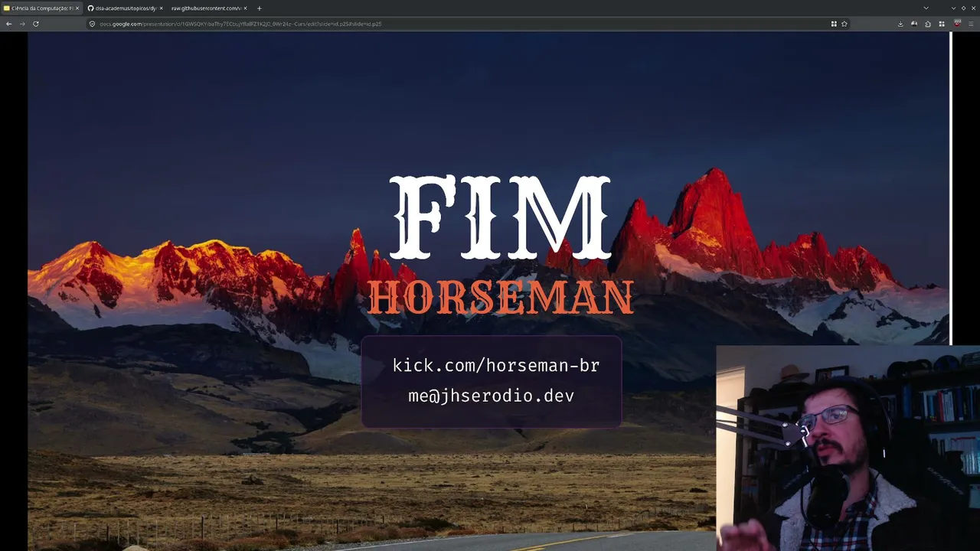Open the downloads panel

pos(900,24)
